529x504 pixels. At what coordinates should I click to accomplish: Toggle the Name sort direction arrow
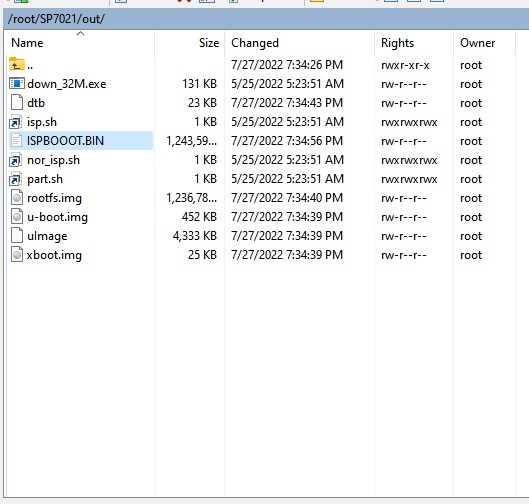point(80,34)
